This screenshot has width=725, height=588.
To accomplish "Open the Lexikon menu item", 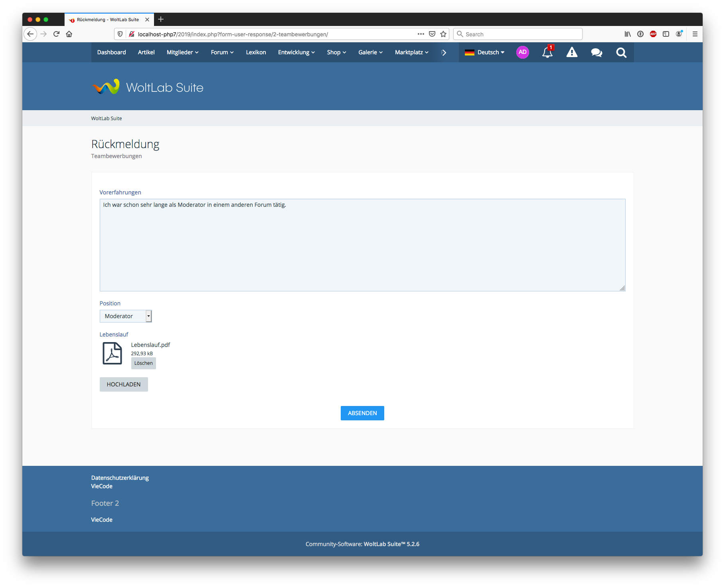I will (256, 52).
